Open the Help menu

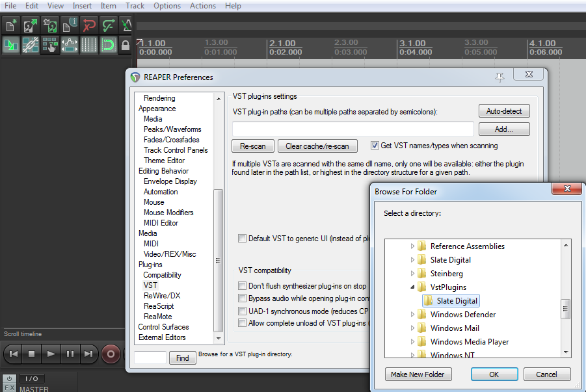click(233, 6)
